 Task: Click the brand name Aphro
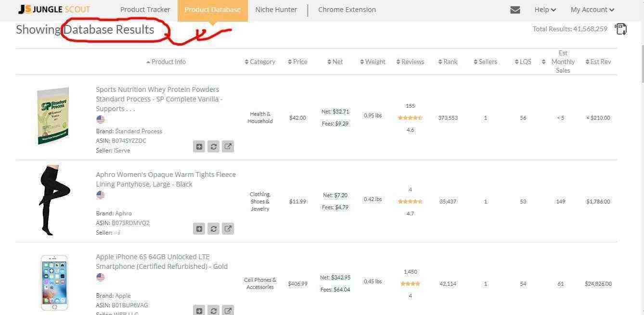pyautogui.click(x=123, y=214)
